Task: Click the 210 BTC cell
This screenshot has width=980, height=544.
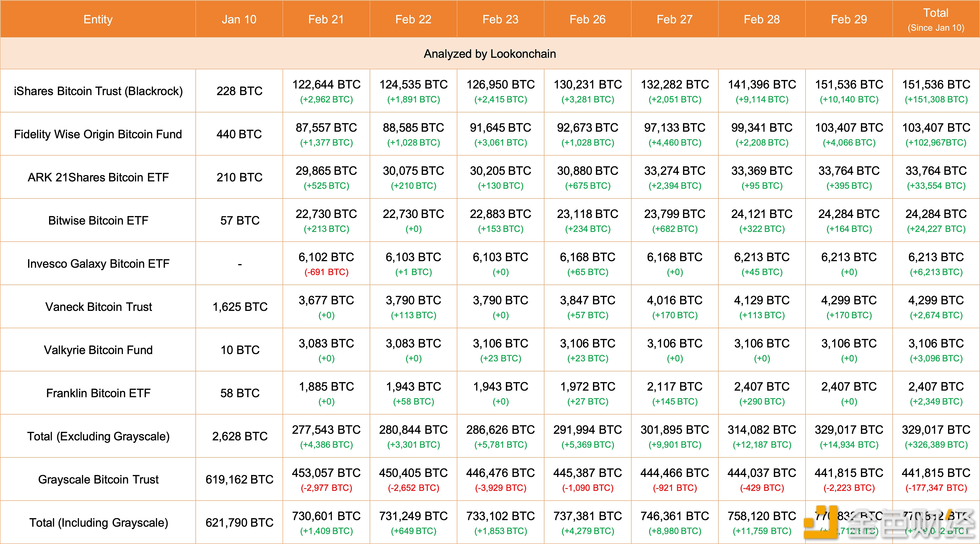Action: tap(239, 177)
